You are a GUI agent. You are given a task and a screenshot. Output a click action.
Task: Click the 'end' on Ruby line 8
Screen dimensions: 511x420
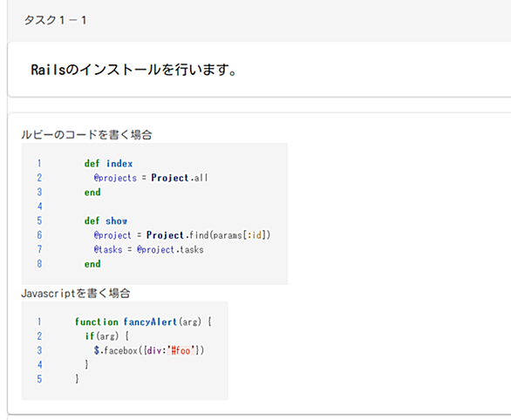92,264
